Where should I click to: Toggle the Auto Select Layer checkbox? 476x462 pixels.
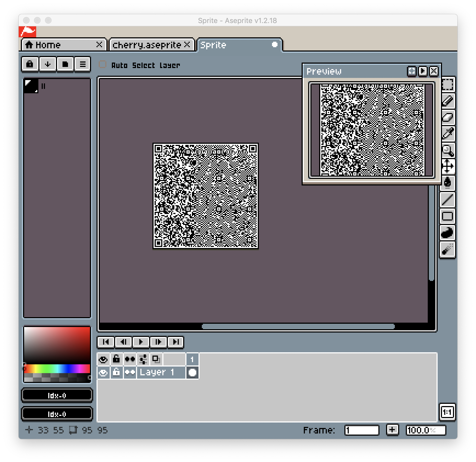point(103,64)
